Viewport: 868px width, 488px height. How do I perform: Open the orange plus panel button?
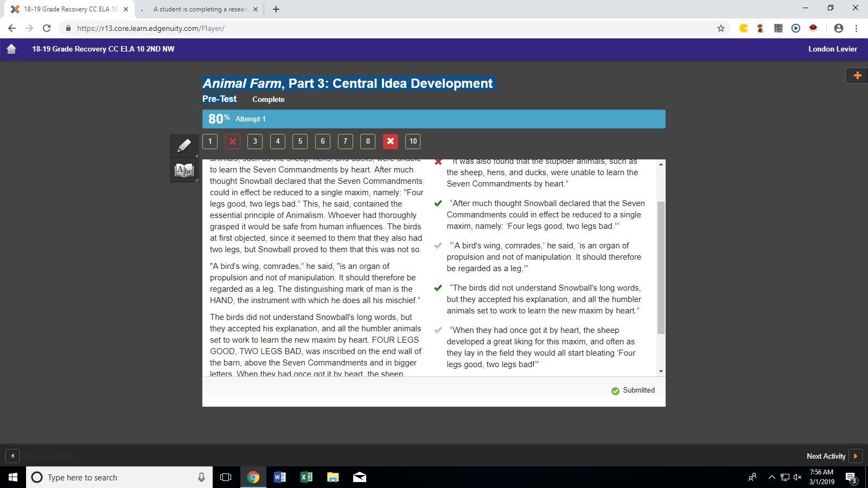coord(857,75)
